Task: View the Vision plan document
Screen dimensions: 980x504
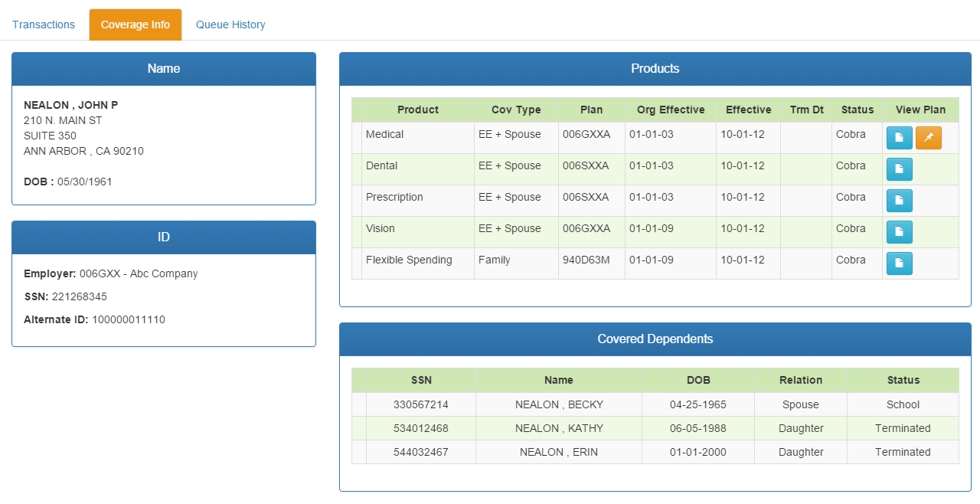Action: click(899, 232)
